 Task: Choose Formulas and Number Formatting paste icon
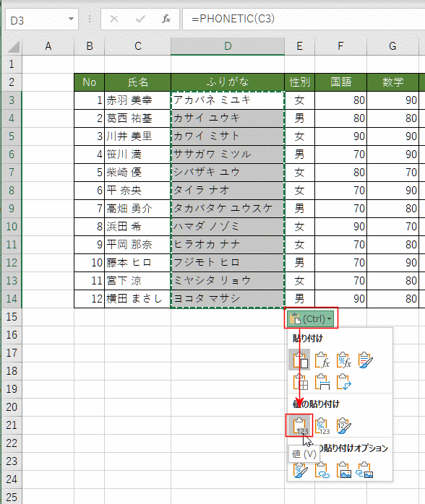(x=343, y=360)
